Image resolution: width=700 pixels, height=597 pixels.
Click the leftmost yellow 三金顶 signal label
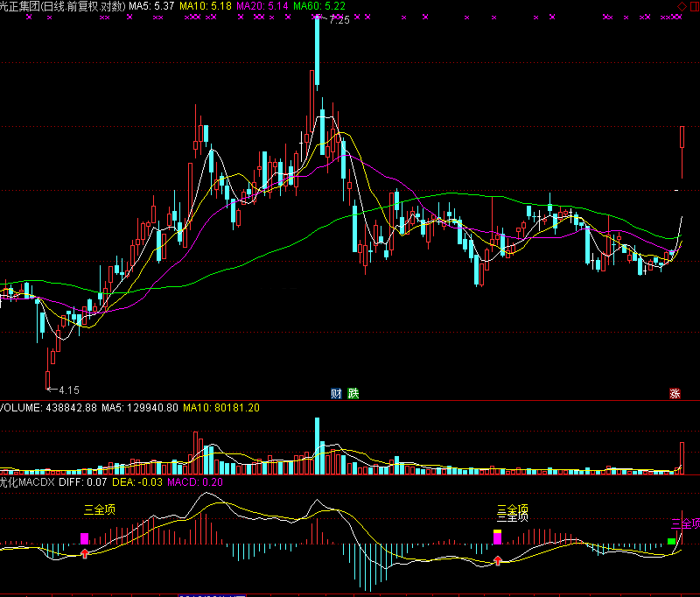(x=100, y=509)
